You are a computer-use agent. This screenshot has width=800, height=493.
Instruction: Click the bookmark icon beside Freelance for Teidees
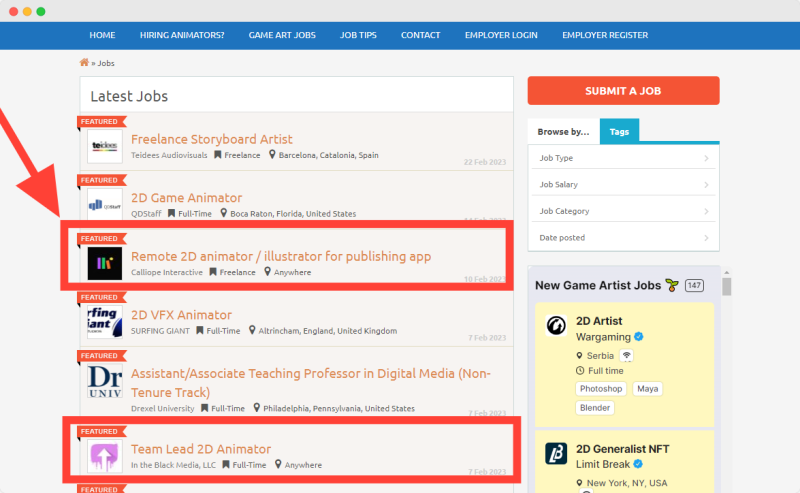coord(217,154)
